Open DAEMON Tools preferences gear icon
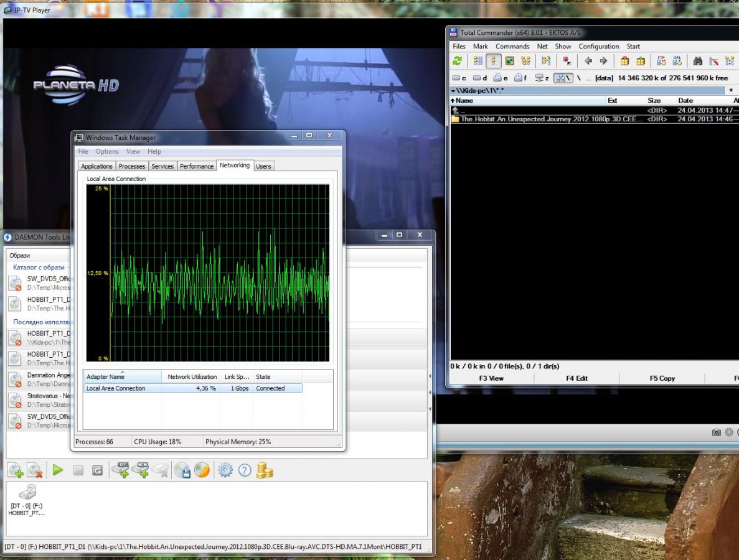 pos(225,470)
